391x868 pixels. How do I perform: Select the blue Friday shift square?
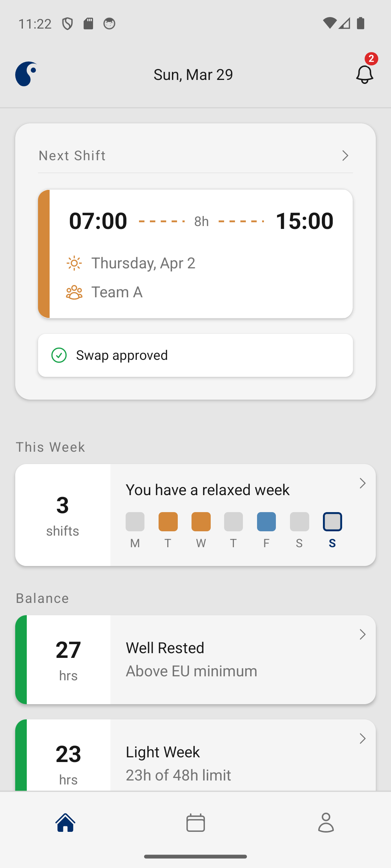[266, 522]
